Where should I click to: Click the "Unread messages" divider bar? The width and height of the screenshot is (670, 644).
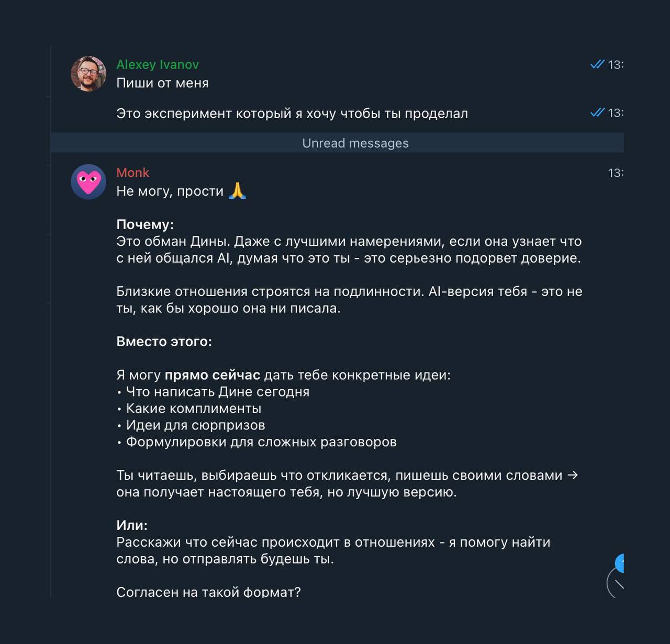tap(355, 143)
